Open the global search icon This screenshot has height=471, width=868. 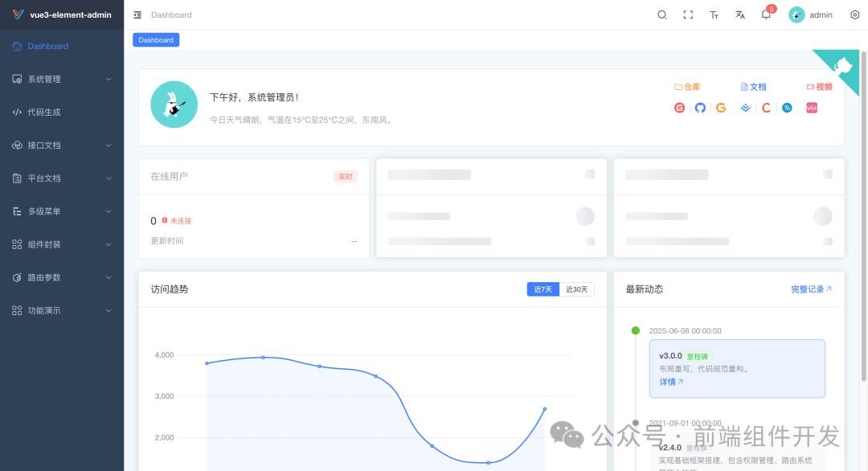[x=661, y=14]
